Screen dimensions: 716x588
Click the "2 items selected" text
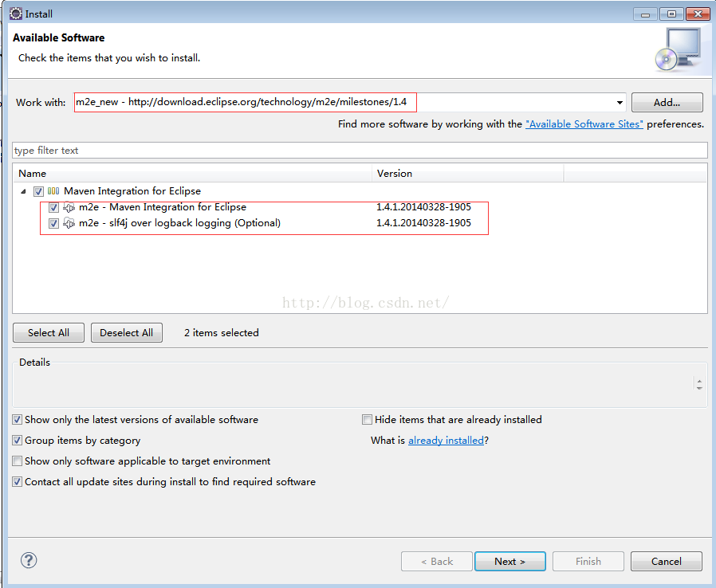[x=222, y=333]
